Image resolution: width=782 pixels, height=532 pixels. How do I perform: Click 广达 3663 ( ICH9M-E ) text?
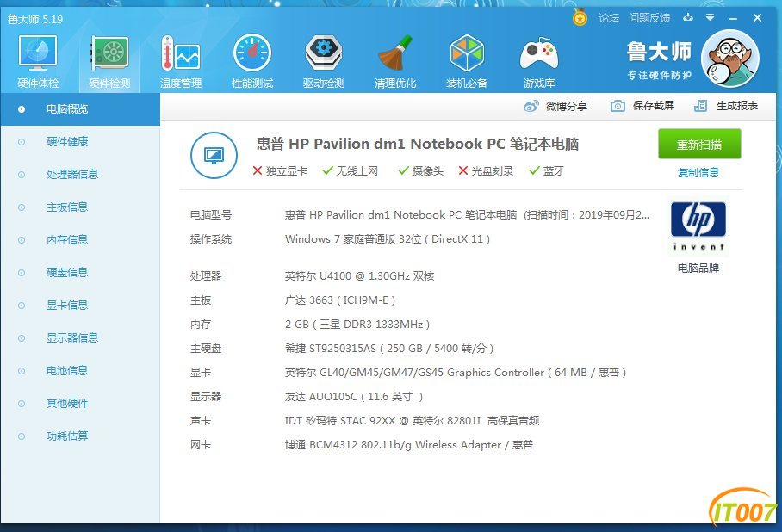click(340, 300)
